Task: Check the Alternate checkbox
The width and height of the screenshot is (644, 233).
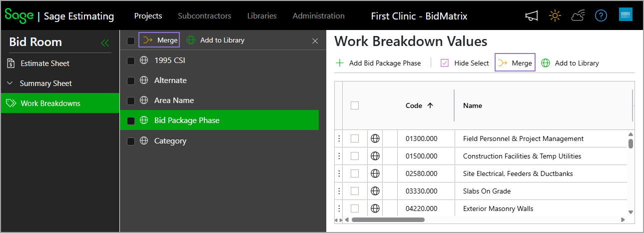Action: 131,80
